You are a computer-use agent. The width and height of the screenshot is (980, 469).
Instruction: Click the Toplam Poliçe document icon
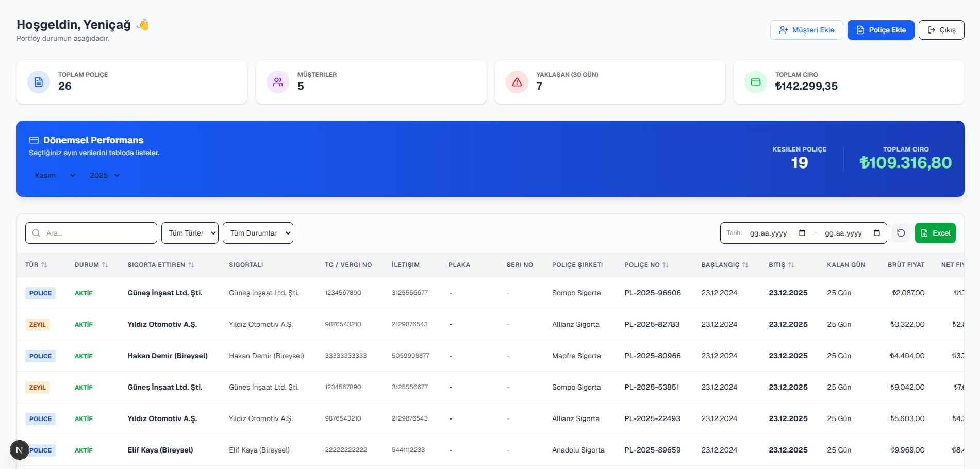pyautogui.click(x=39, y=82)
